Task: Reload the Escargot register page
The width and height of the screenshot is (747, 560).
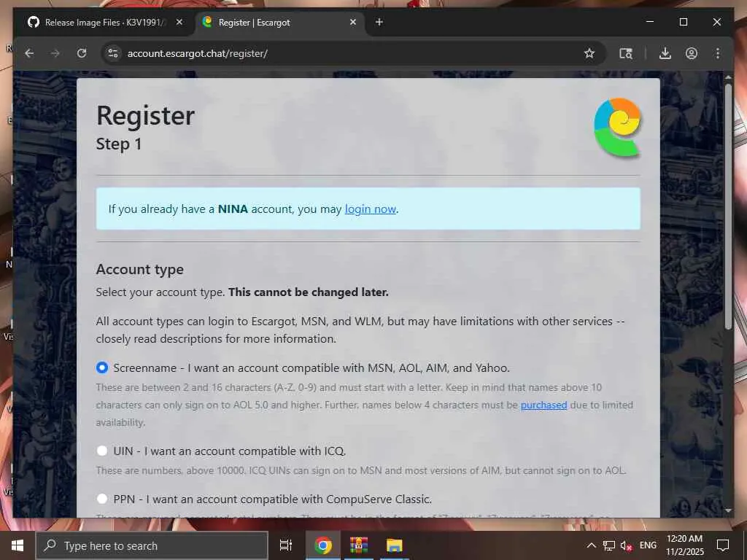Action: pos(82,53)
